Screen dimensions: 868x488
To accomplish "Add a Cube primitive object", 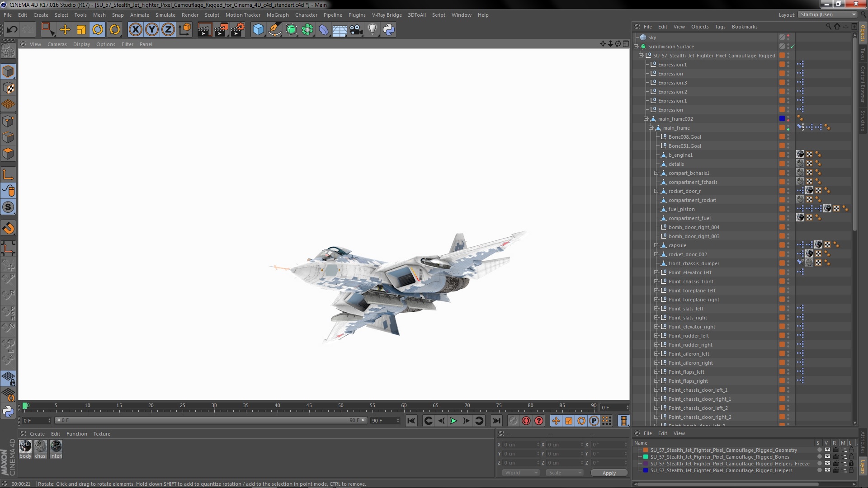I will 258,30.
